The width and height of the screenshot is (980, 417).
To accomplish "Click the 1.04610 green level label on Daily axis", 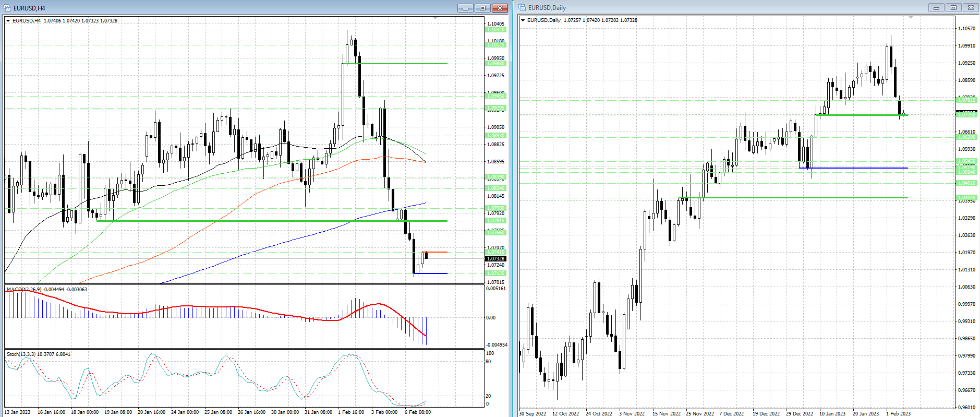I will point(966,183).
